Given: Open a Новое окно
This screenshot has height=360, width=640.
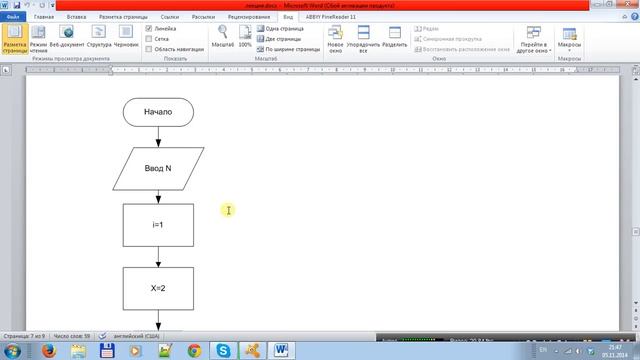Looking at the screenshot, I should coord(335,39).
